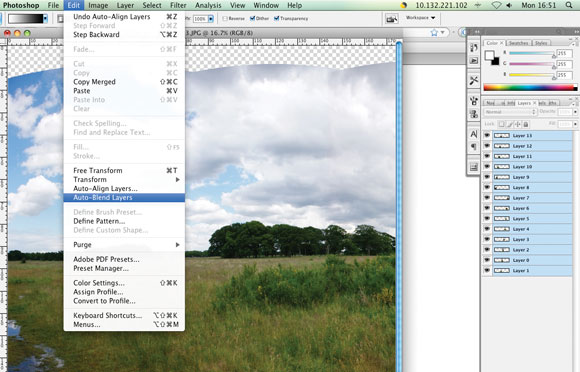Viewport: 580px width, 372px height.
Task: Click the Layer 9 thumbnail
Action: (502, 177)
